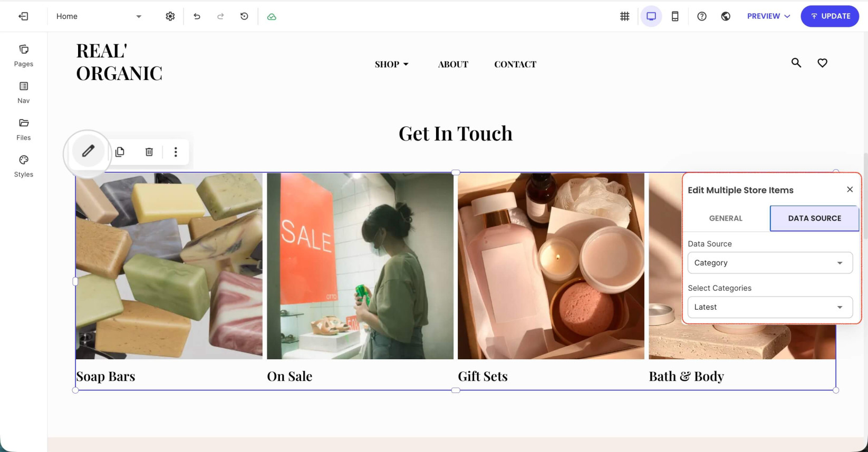This screenshot has height=452, width=868.
Task: Click the pencil edit element icon
Action: [x=88, y=152]
